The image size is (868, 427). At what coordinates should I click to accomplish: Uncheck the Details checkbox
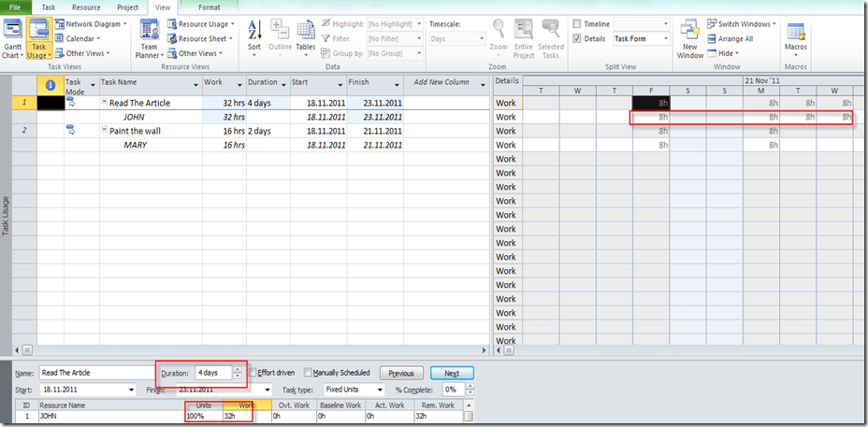click(577, 39)
